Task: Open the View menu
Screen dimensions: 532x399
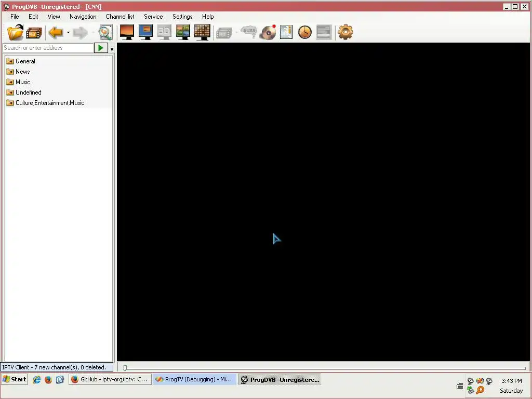Action: tap(54, 16)
